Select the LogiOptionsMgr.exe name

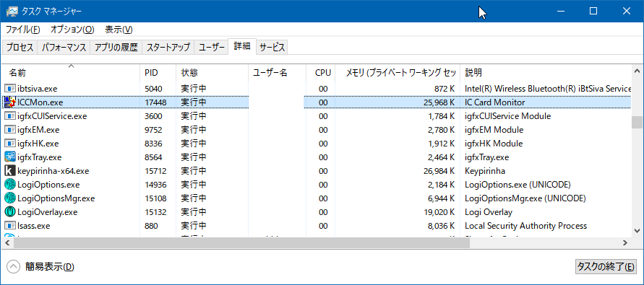pyautogui.click(x=56, y=198)
